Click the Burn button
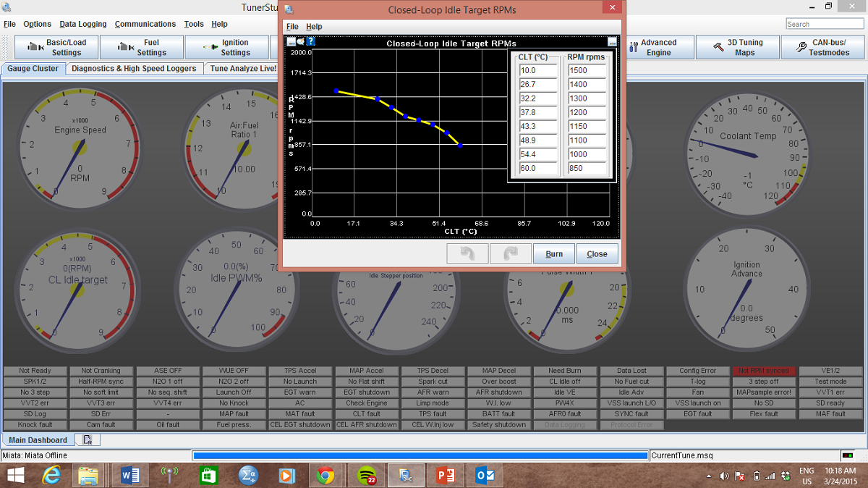 (x=553, y=254)
